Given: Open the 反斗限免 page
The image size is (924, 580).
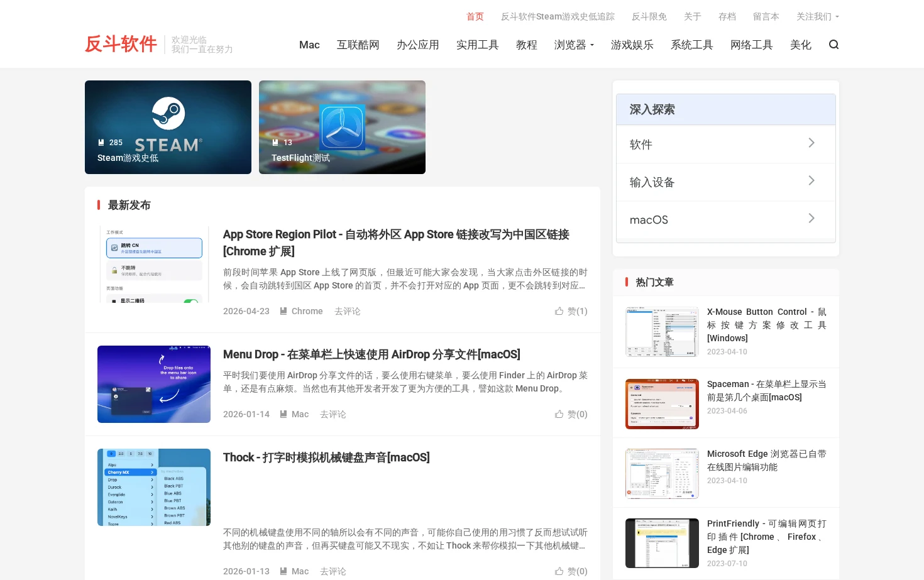Looking at the screenshot, I should [649, 17].
